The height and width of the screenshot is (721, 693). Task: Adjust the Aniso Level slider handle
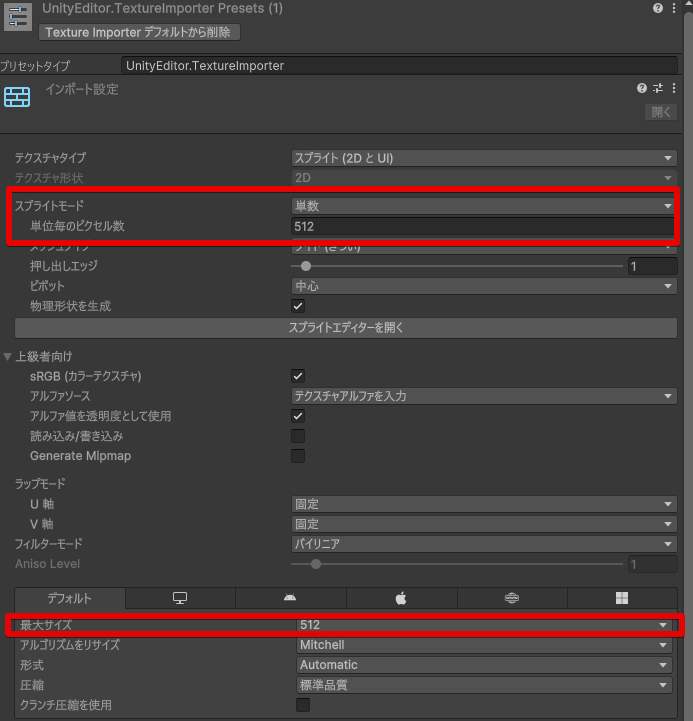pyautogui.click(x=315, y=564)
